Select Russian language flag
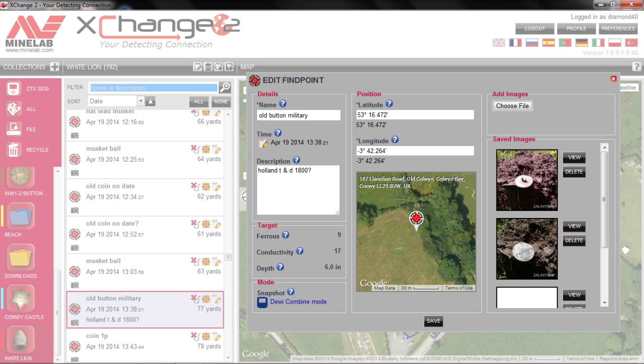The width and height of the screenshot is (644, 364). pos(532,42)
